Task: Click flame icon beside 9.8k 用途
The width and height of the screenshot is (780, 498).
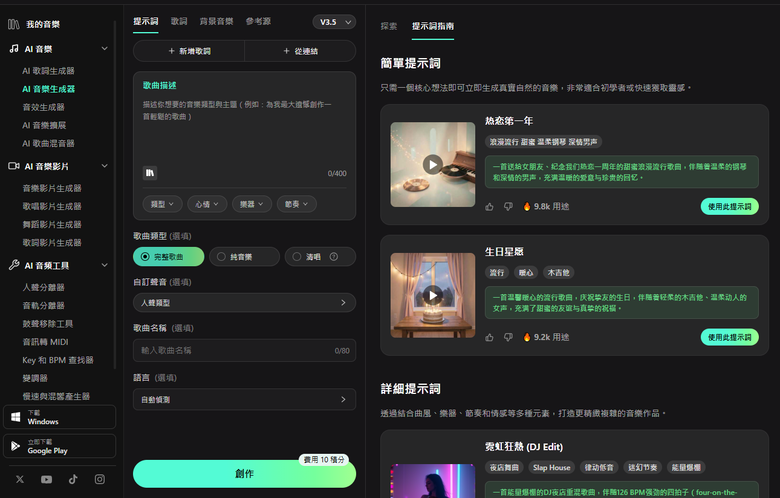Action: [x=527, y=206]
